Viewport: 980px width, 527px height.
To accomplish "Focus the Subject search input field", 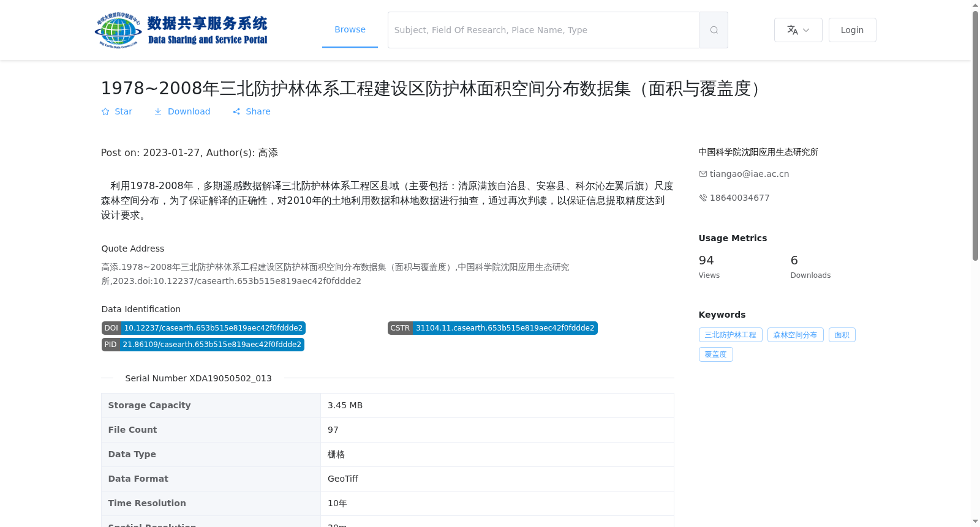I will point(543,30).
